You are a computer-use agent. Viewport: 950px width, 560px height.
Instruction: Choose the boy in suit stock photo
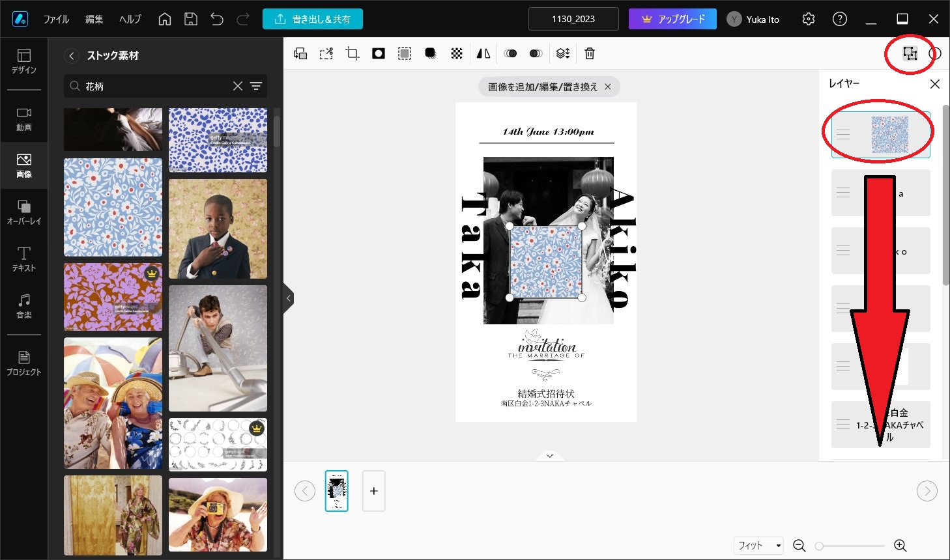tap(218, 229)
